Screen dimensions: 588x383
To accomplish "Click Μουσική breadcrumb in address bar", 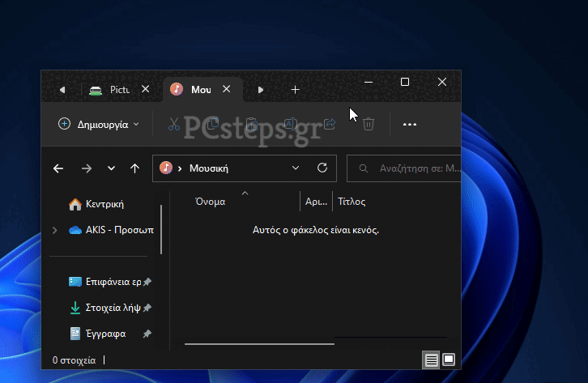I will 209,168.
